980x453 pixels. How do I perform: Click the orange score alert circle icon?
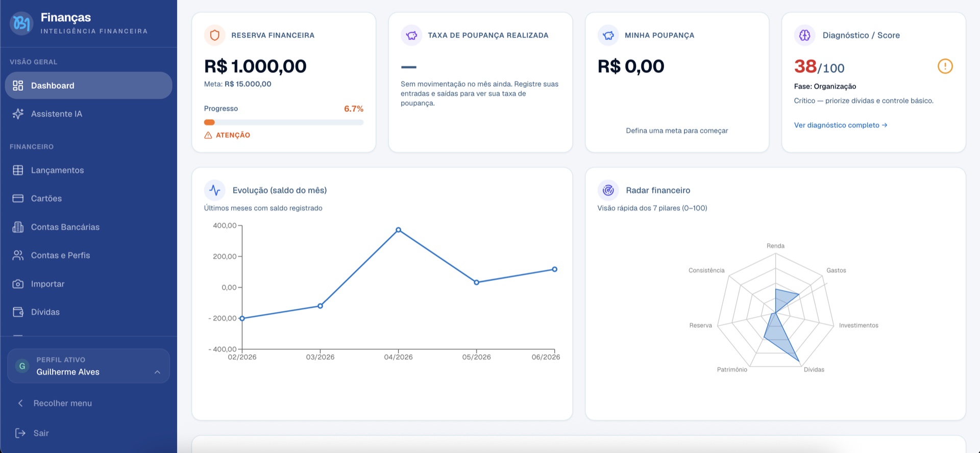point(945,66)
